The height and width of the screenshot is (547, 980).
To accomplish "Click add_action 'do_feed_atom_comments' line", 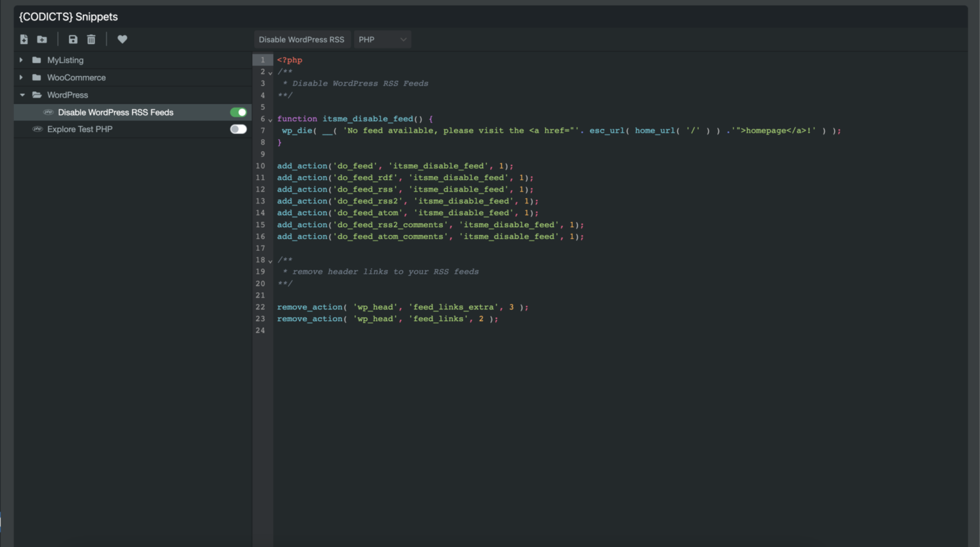I will click(x=431, y=237).
